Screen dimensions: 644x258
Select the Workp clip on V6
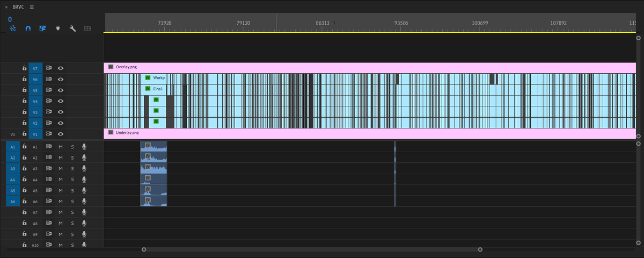point(155,78)
